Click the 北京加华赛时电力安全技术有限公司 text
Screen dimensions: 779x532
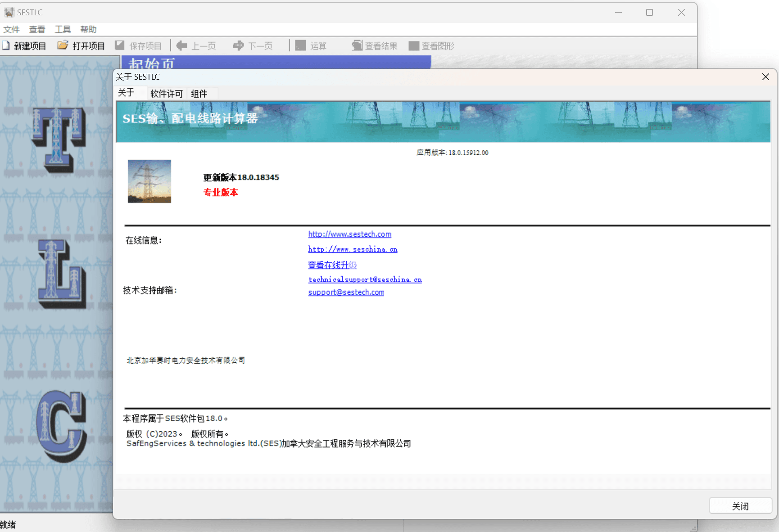tap(186, 360)
